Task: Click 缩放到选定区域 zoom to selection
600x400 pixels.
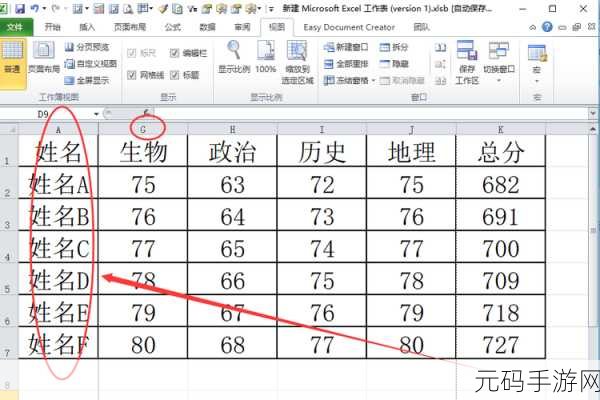Action: (x=297, y=62)
